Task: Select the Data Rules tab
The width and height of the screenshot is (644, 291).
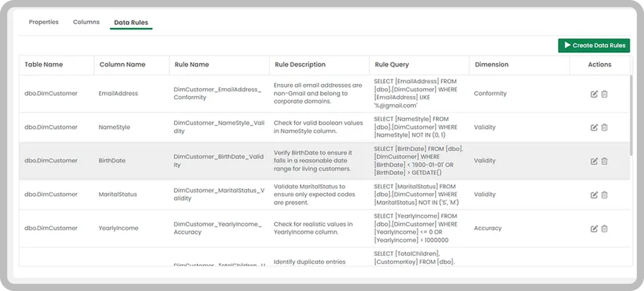Action: 131,23
